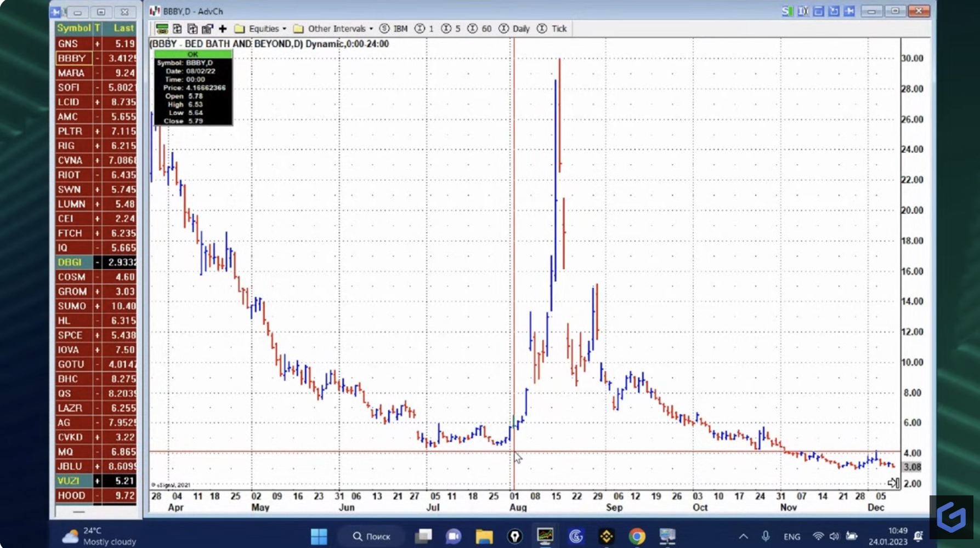Open the Binance app on the taskbar

click(x=607, y=536)
